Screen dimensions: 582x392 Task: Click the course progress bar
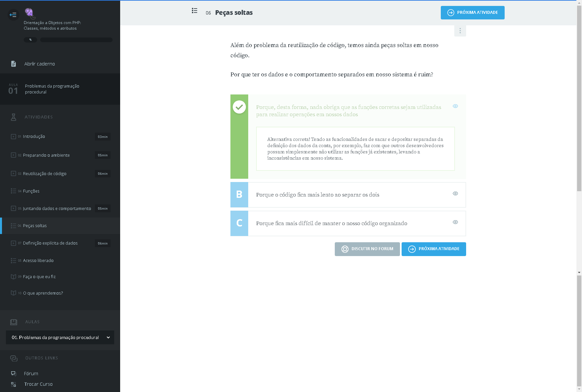point(76,40)
